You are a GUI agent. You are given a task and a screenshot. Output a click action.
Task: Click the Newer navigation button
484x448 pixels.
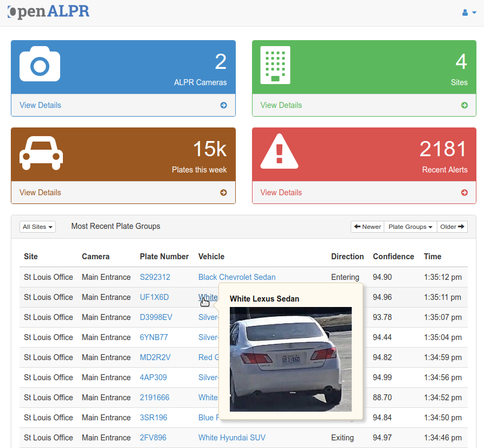pos(367,226)
